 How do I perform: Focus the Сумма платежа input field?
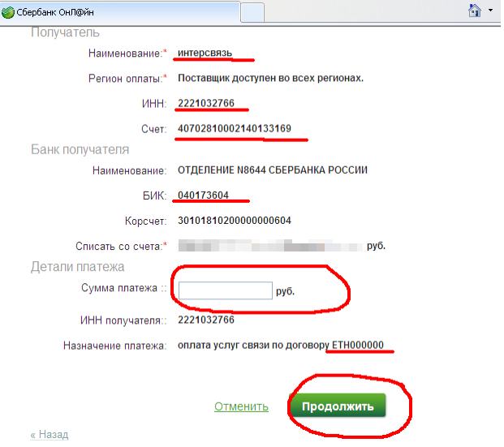(x=226, y=290)
